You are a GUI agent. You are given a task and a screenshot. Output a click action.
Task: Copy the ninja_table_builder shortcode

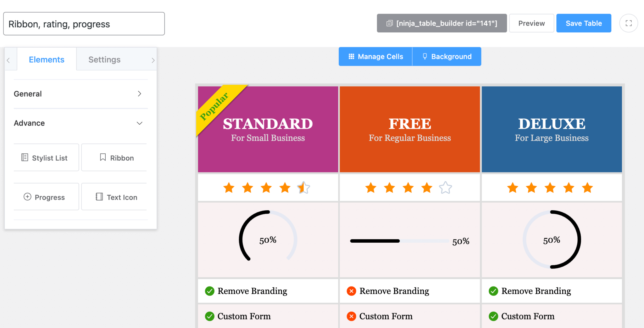[441, 23]
